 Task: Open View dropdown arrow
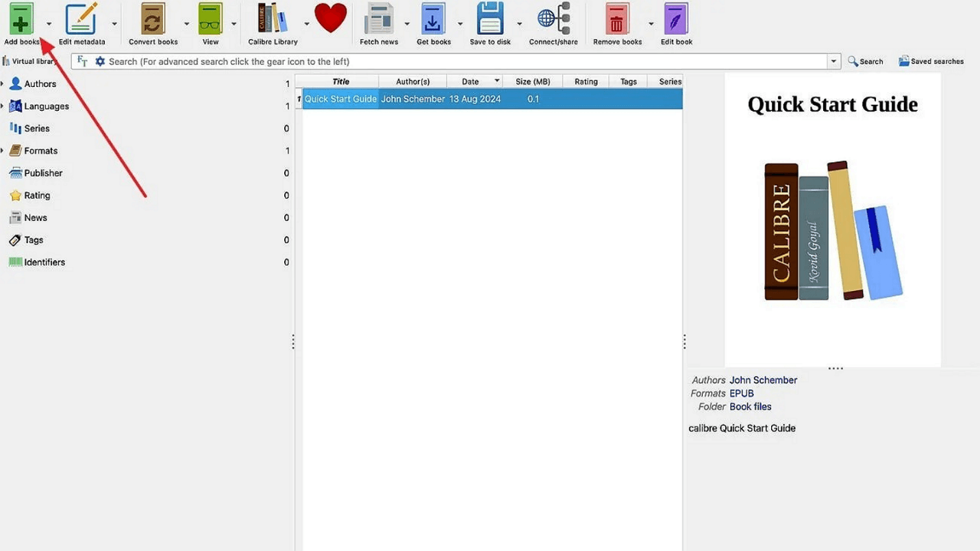pyautogui.click(x=234, y=24)
